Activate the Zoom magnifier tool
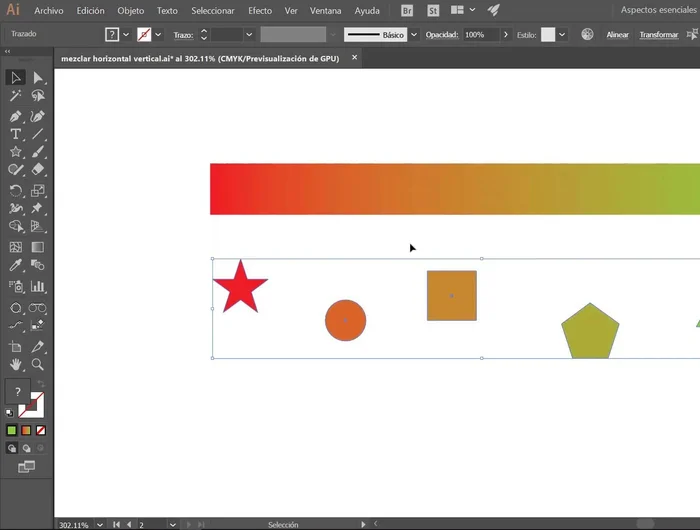700x530 pixels. (38, 364)
